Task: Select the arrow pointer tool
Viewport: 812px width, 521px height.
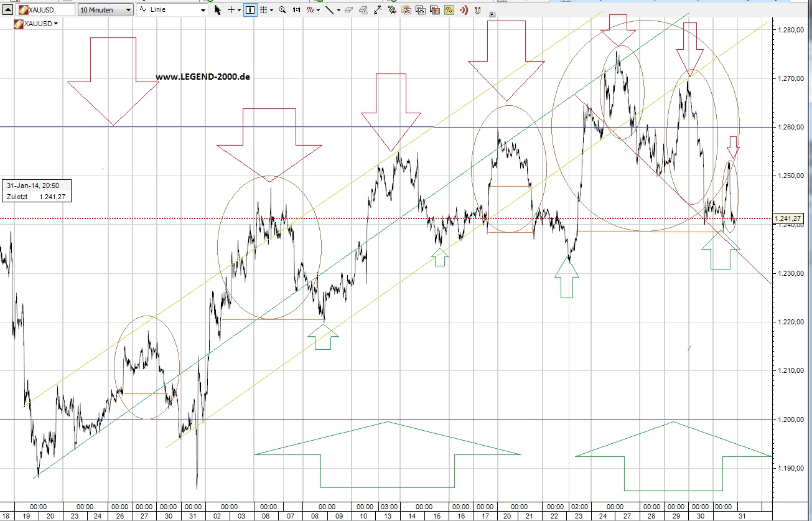Action: 217,10
